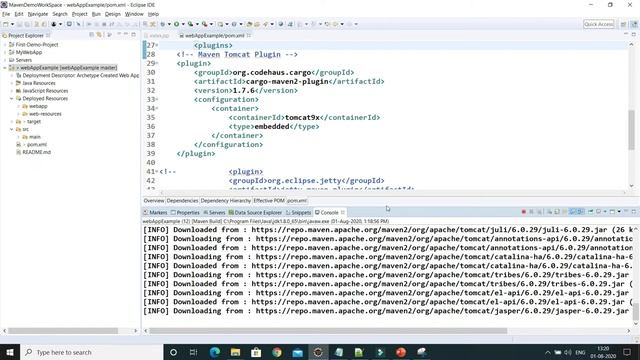The height and width of the screenshot is (360, 640).
Task: Collapse fold marker at line 41 comment
Action: (157, 171)
